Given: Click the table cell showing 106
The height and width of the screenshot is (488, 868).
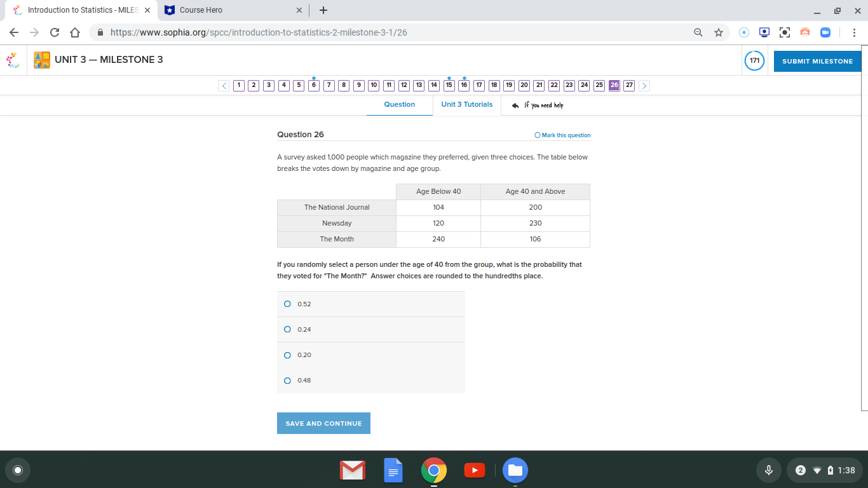Looking at the screenshot, I should (536, 239).
